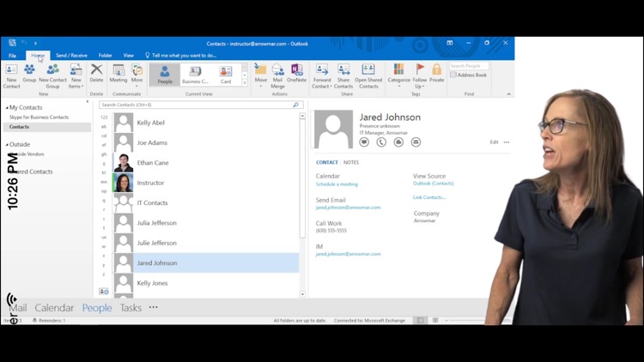Switch to the NOTES tab
This screenshot has width=644, height=362.
pos(350,162)
